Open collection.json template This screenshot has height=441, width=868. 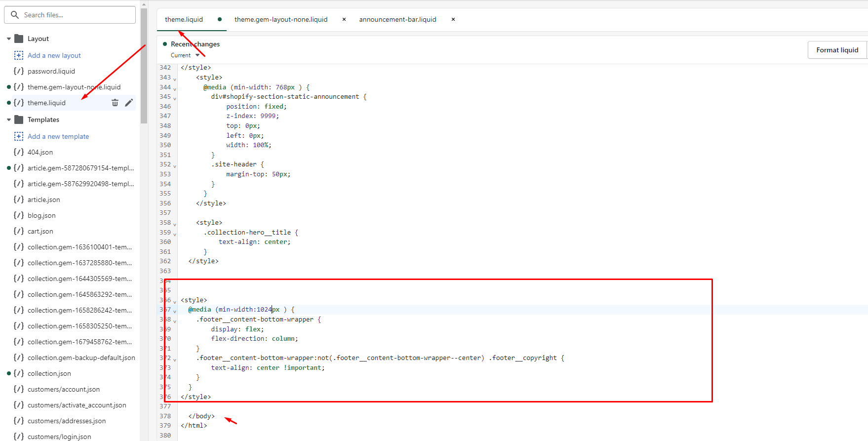(49, 373)
